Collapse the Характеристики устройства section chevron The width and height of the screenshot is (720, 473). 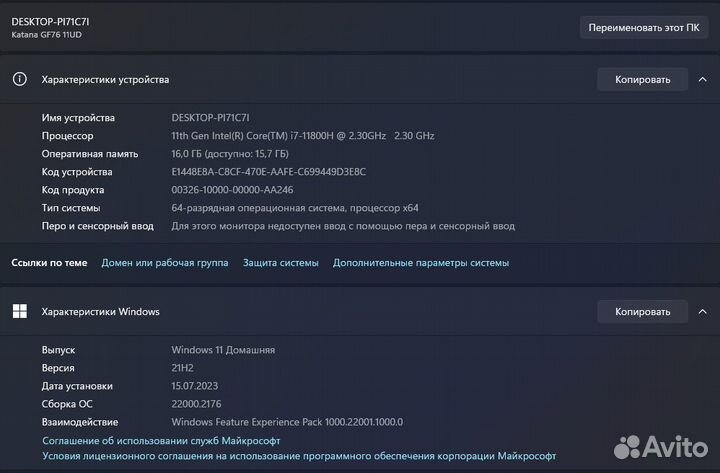tap(703, 79)
